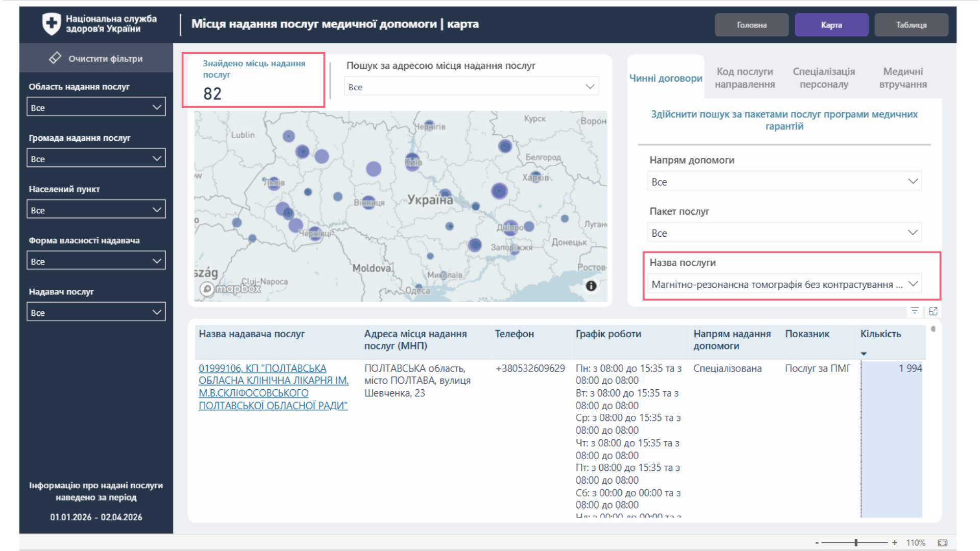Screen dimensions: 980x551
Task: Open Спеціалізація персоналу tab
Action: pyautogui.click(x=824, y=78)
